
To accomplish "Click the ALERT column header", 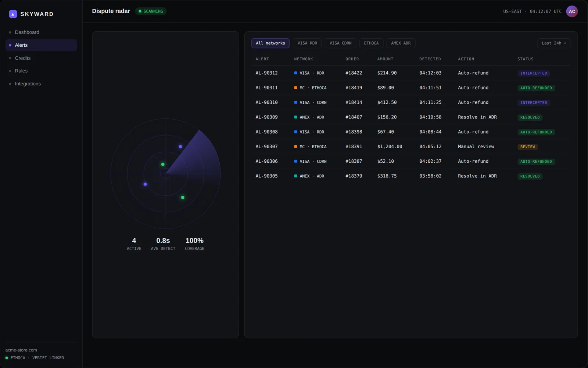I will pyautogui.click(x=262, y=59).
